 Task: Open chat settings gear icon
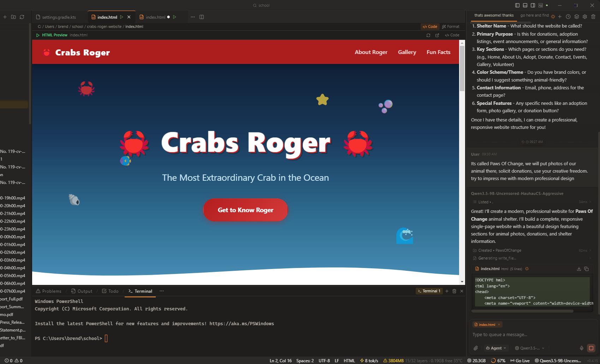point(585,17)
